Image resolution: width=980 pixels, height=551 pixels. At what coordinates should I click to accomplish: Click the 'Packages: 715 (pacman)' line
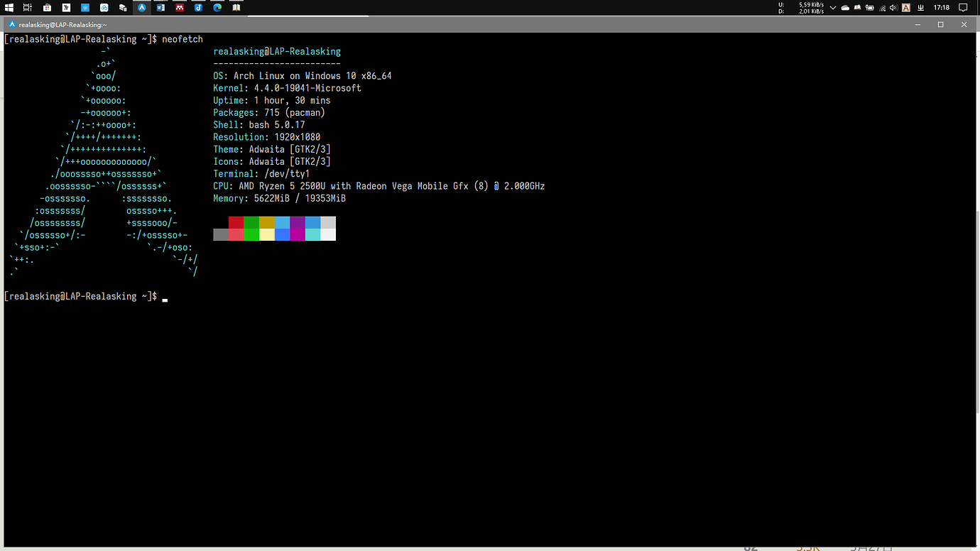[x=269, y=112]
